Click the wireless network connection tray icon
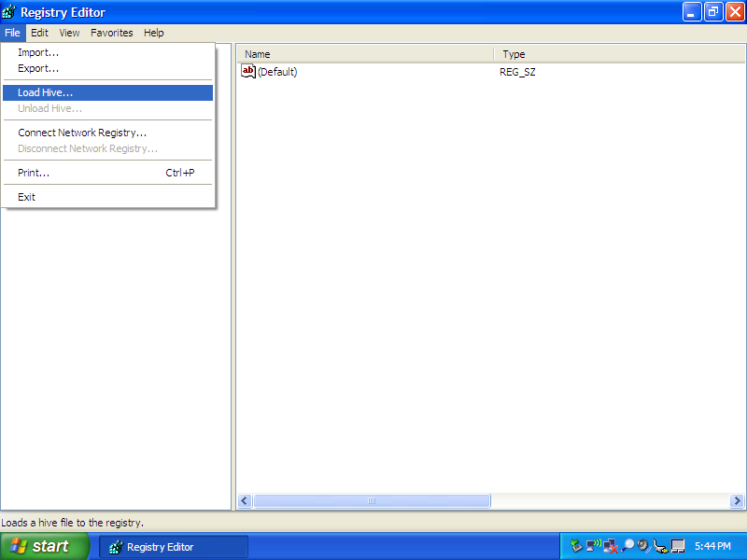 pyautogui.click(x=594, y=545)
